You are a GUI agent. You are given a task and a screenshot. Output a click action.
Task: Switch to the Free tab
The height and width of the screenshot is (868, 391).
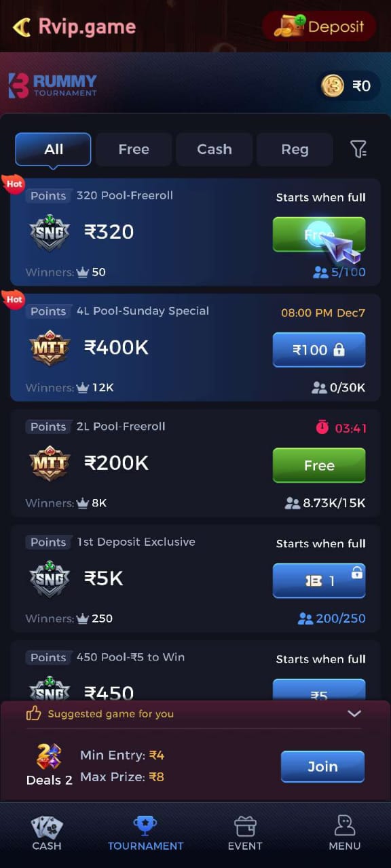(x=134, y=149)
